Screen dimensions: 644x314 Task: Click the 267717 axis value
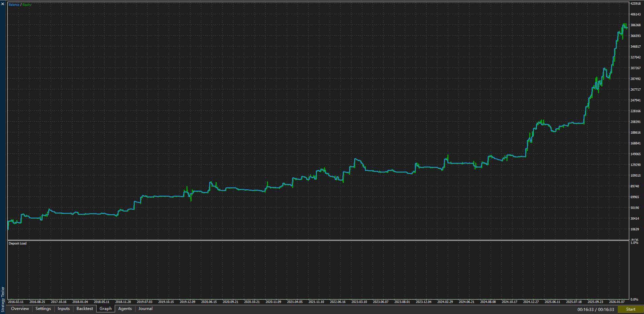pos(636,90)
